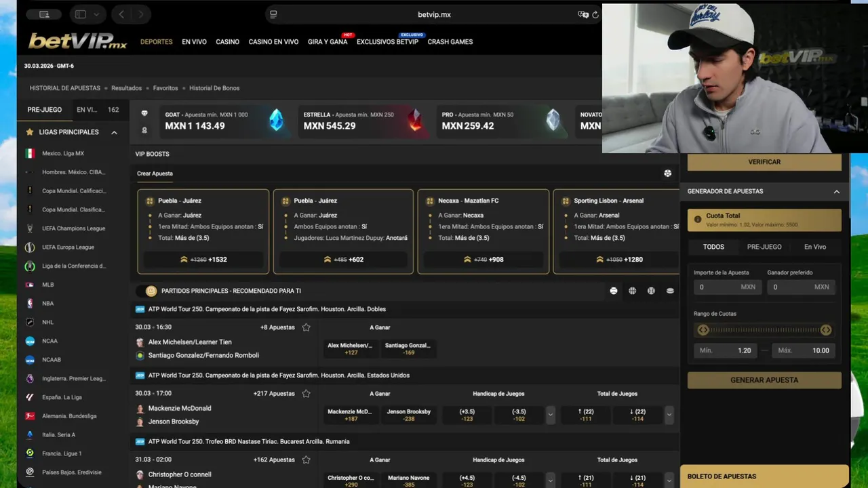Click right handle of Rango de Cuotas slider
This screenshot has height=488, width=868.
pyautogui.click(x=826, y=330)
